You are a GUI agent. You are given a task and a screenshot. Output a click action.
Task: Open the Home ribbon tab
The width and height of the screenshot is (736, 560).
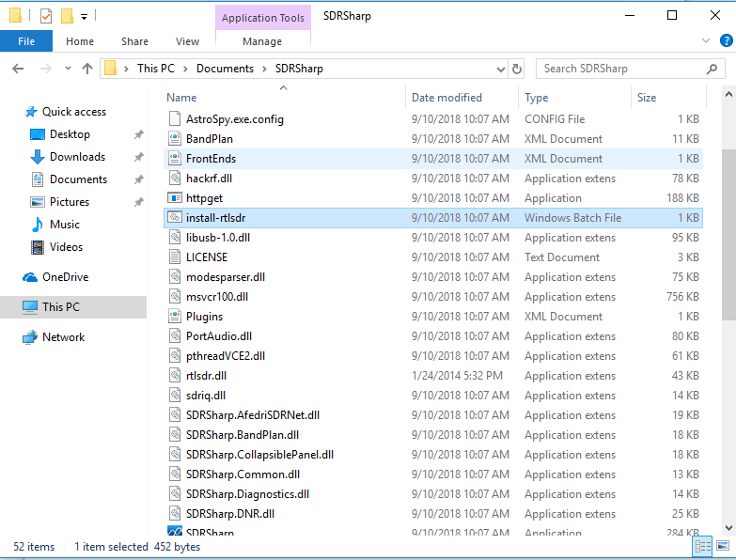click(x=80, y=41)
